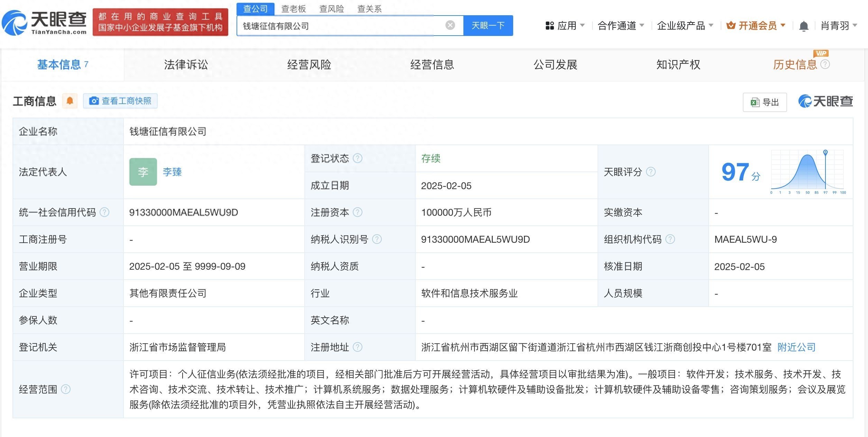Click the Tianyancha logo in top left
The image size is (868, 437).
tap(45, 21)
